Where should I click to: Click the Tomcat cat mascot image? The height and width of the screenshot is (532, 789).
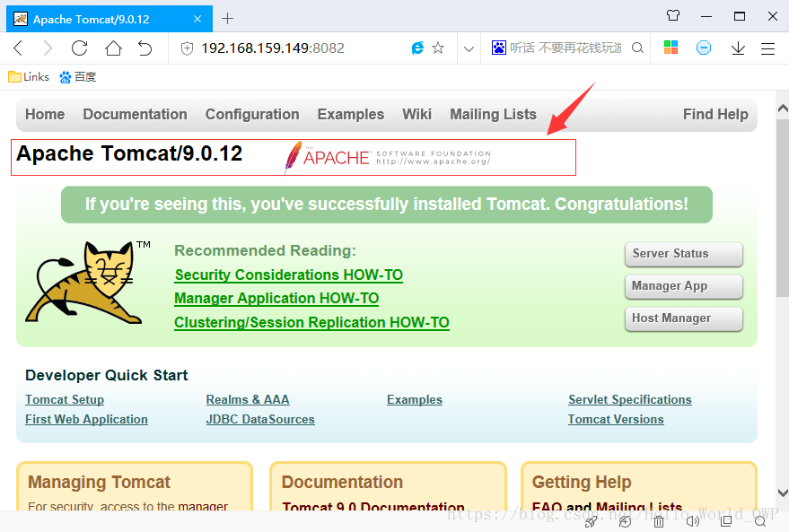tap(86, 282)
